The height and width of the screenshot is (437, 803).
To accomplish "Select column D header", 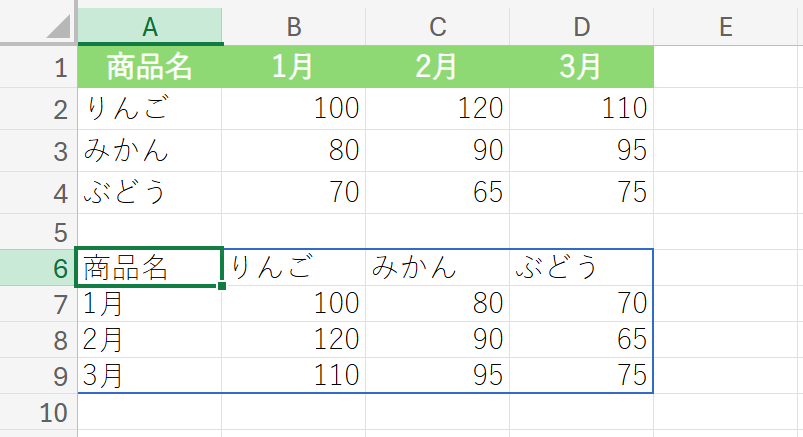I will pyautogui.click(x=582, y=27).
